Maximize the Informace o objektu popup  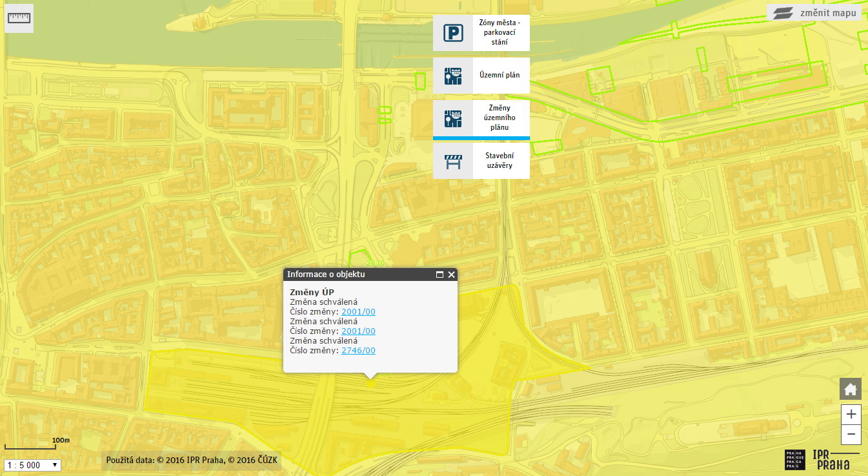pyautogui.click(x=439, y=274)
